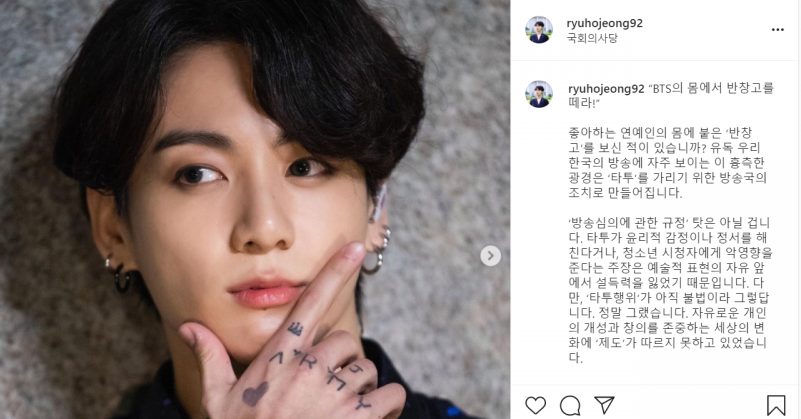Screen dimensions: 801x419
Task: Share post using the paper plane icon
Action: 604,405
